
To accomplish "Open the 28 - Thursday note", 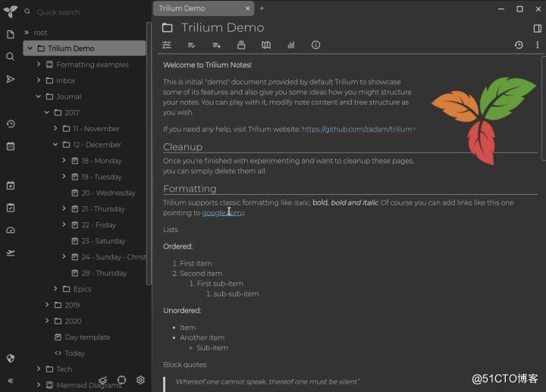I will [104, 273].
